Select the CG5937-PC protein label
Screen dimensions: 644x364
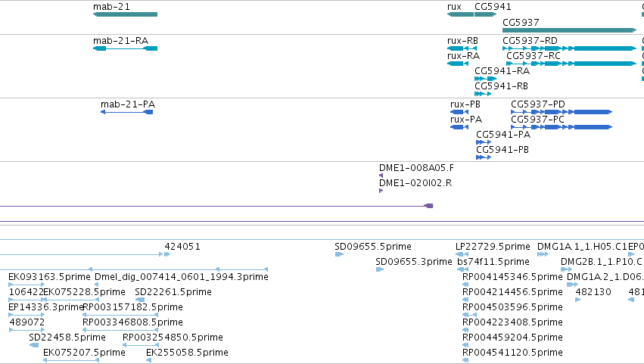(537, 120)
